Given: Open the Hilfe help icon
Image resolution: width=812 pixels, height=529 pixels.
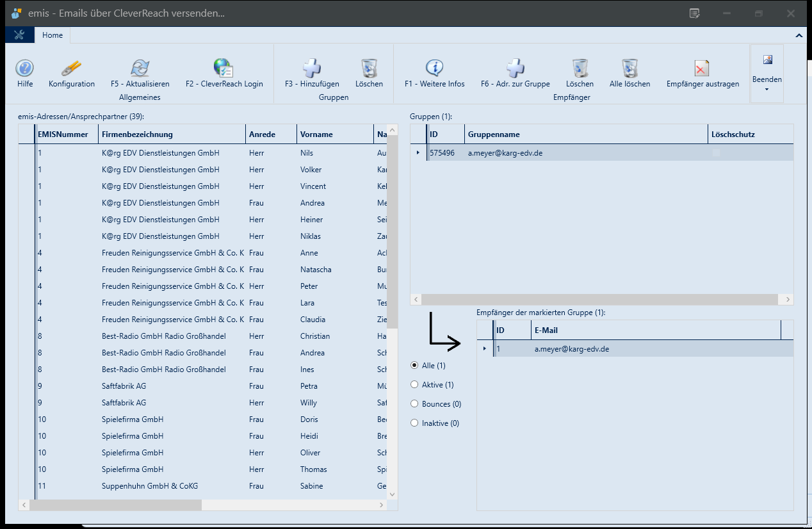Looking at the screenshot, I should coord(25,69).
